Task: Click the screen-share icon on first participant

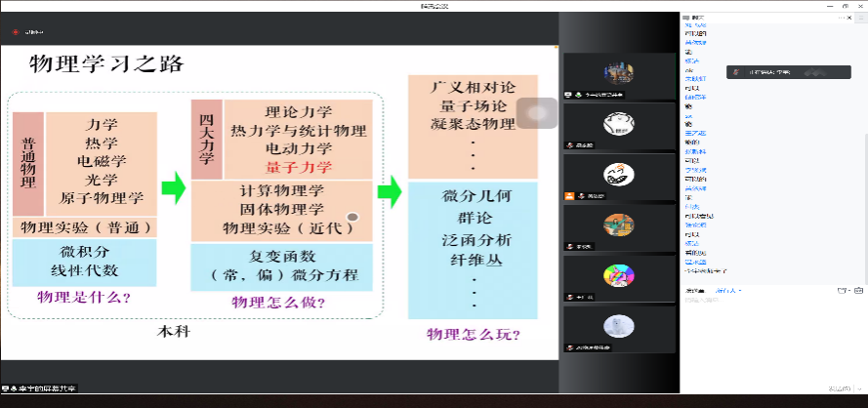Action: [x=568, y=96]
